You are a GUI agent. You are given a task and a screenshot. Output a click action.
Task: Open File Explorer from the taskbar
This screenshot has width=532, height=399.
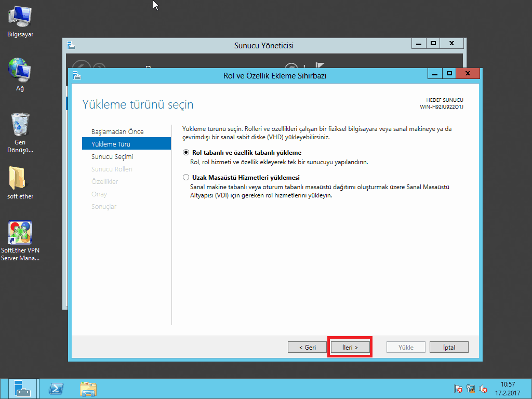(88, 389)
